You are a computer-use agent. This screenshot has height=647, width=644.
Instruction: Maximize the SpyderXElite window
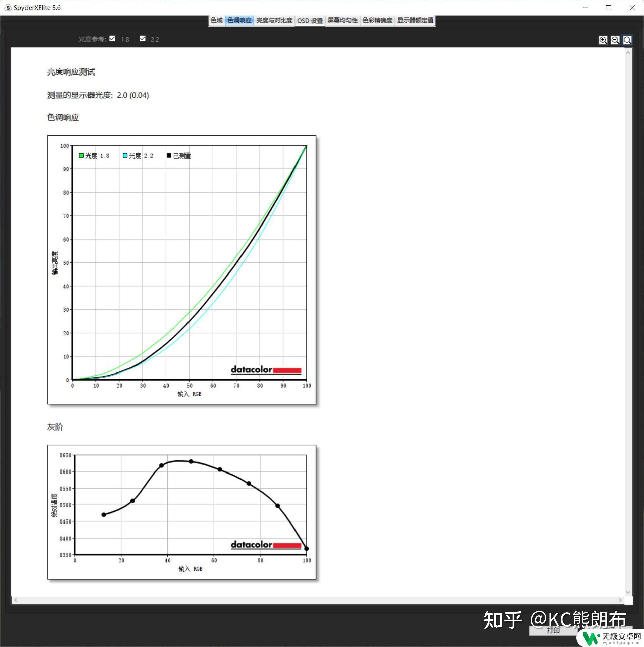click(609, 8)
